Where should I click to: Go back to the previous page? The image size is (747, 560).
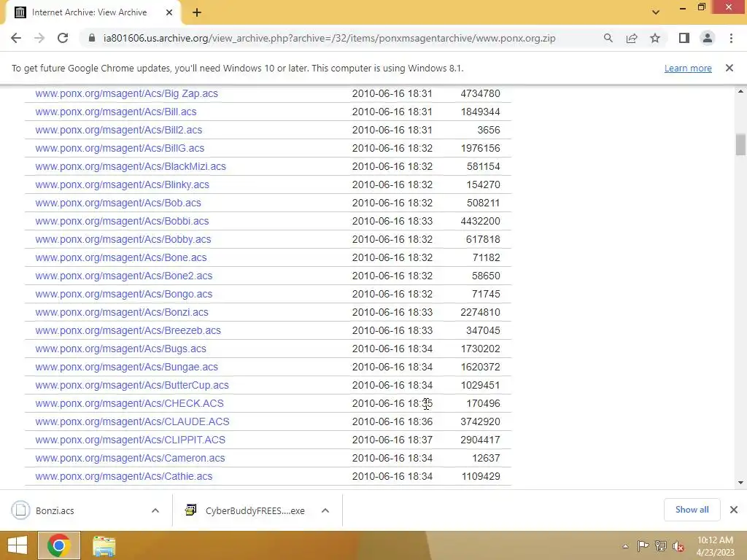[16, 38]
